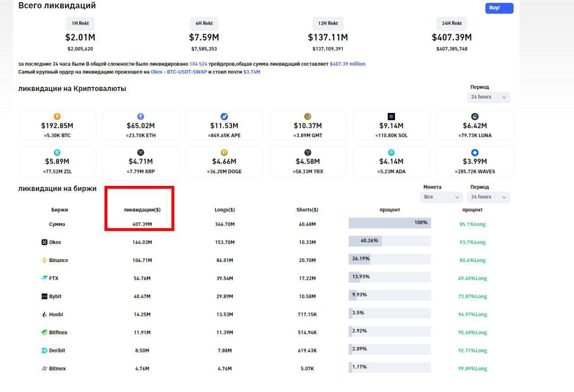Click the Dogecoin icon above $4.66M
This screenshot has width=574, height=392.
[224, 153]
